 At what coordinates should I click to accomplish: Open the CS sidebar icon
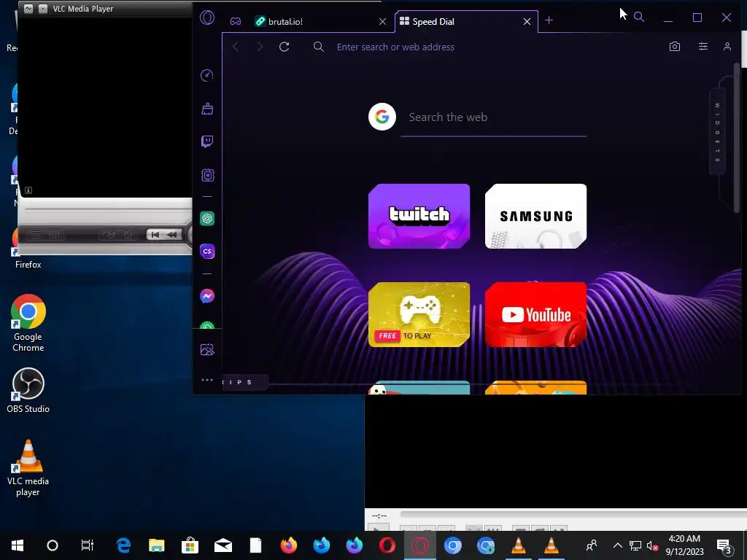207,252
